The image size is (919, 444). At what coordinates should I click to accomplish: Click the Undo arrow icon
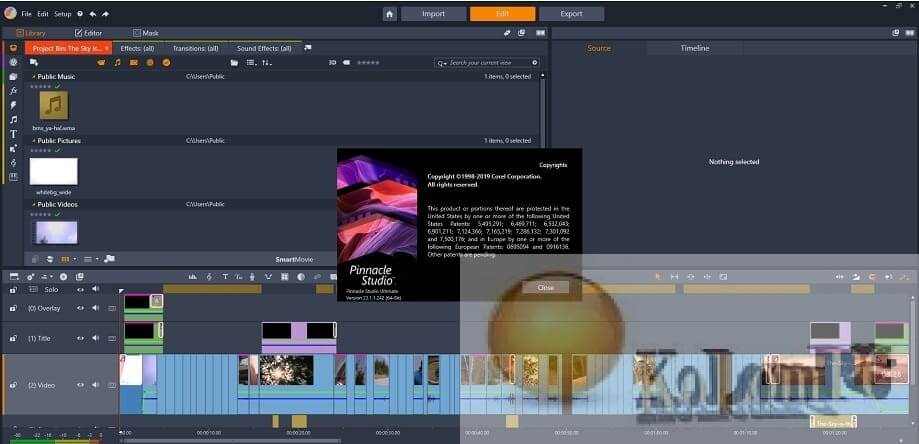pyautogui.click(x=93, y=15)
